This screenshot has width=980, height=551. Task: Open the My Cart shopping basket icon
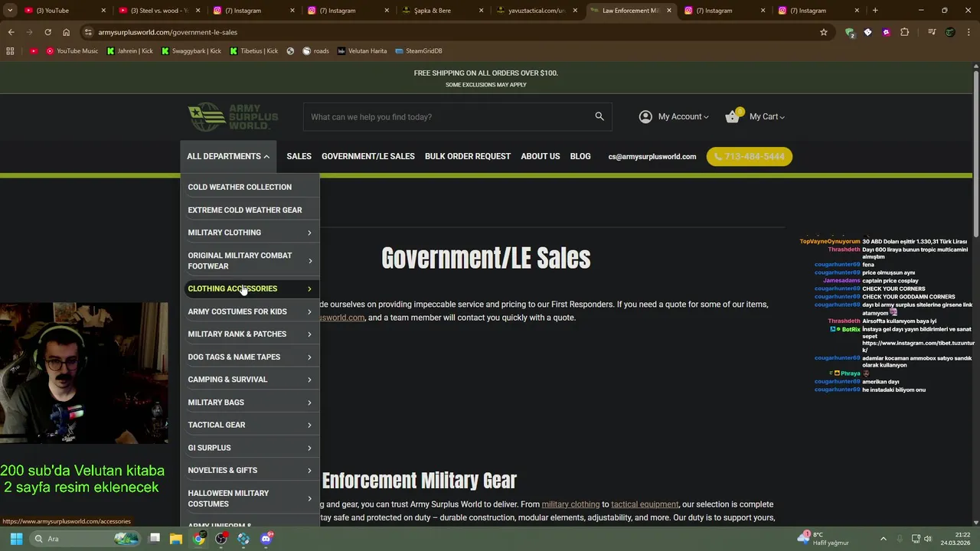(x=733, y=116)
